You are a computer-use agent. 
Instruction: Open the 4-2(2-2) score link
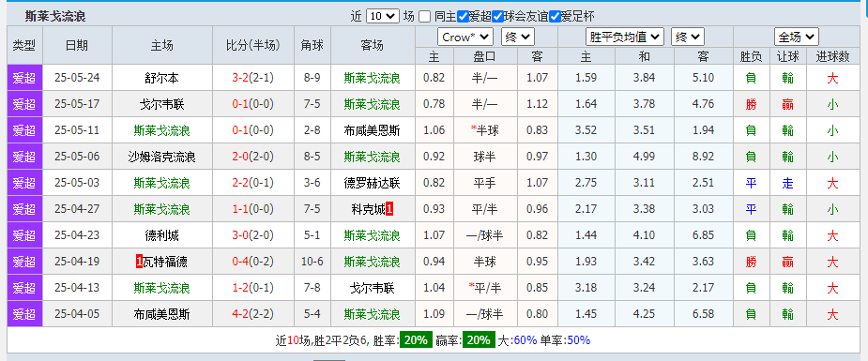[x=253, y=314]
